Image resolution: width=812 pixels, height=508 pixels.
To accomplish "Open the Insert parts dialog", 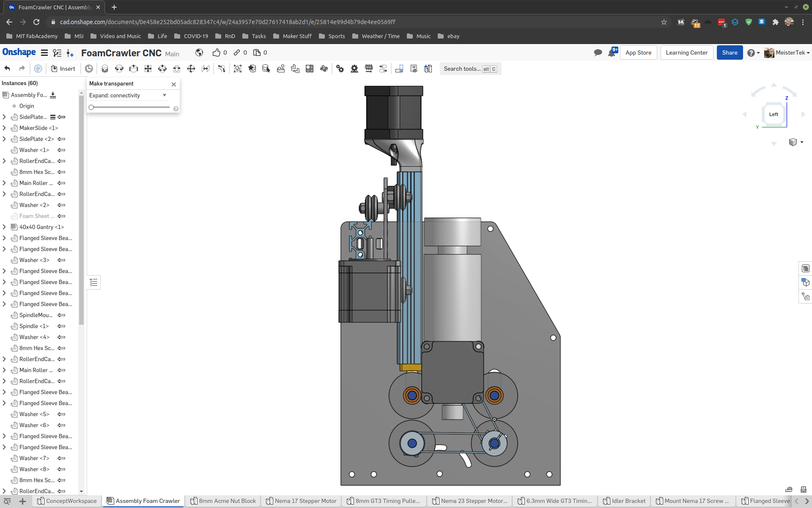I will point(63,69).
